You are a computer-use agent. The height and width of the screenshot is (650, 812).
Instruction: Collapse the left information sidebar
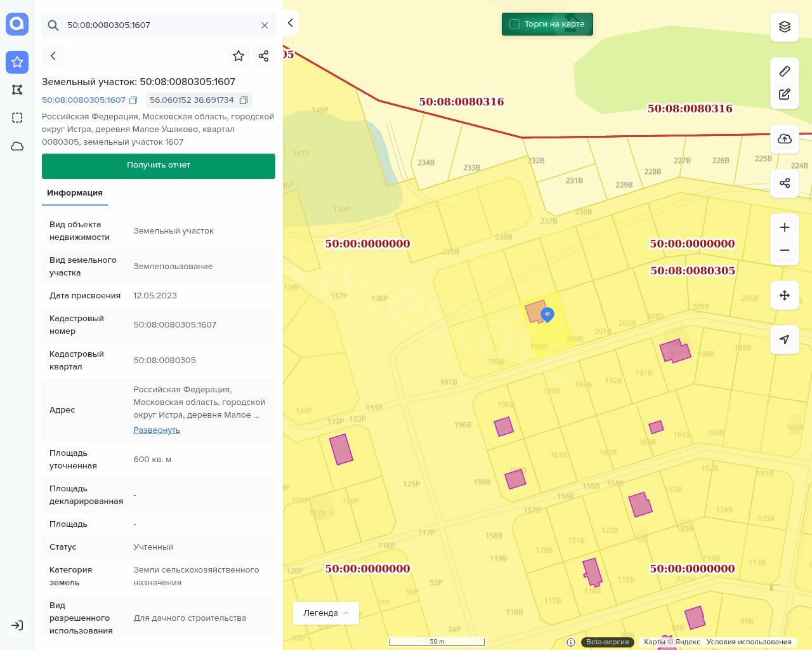(291, 23)
